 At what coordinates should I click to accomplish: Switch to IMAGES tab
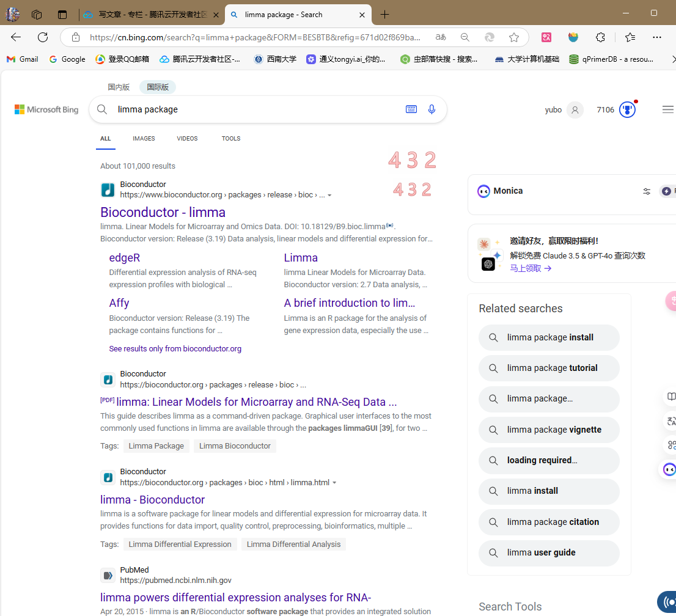click(x=144, y=138)
